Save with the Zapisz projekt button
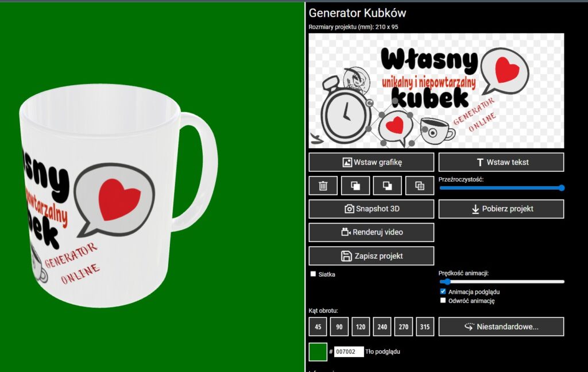This screenshot has height=372, width=588. 371,256
